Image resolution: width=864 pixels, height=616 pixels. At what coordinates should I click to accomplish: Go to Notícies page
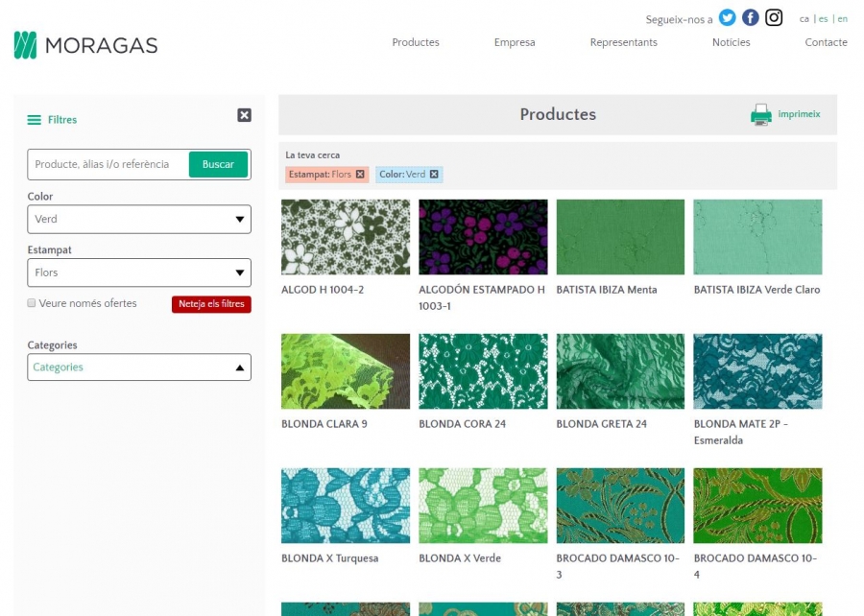(x=732, y=42)
